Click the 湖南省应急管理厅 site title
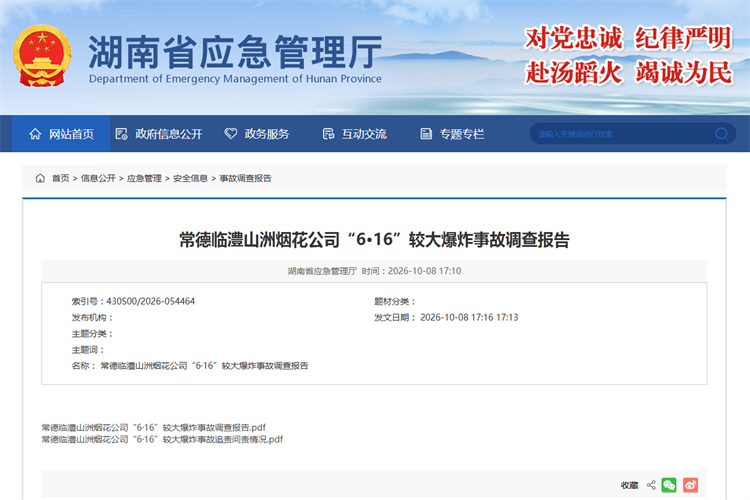The height and width of the screenshot is (500, 750). point(235,52)
